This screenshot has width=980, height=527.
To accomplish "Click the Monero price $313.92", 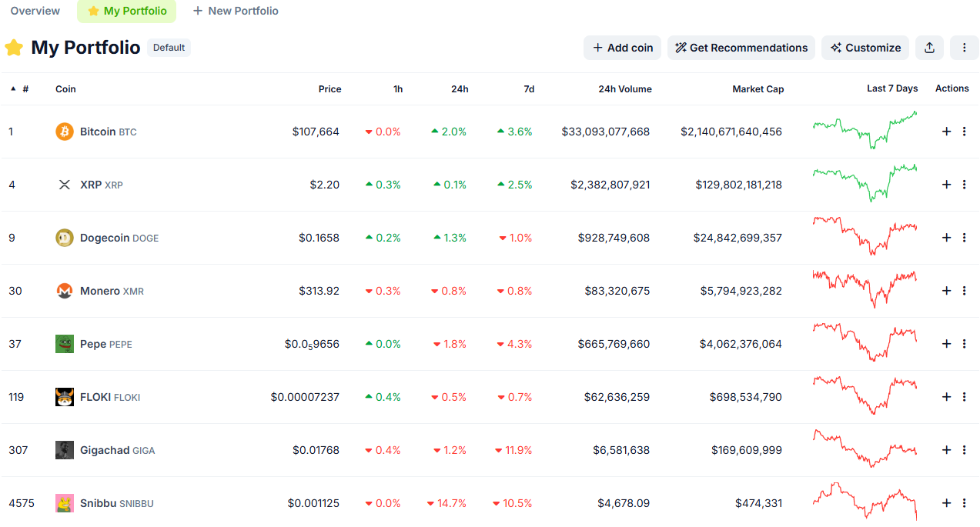I will pos(319,291).
